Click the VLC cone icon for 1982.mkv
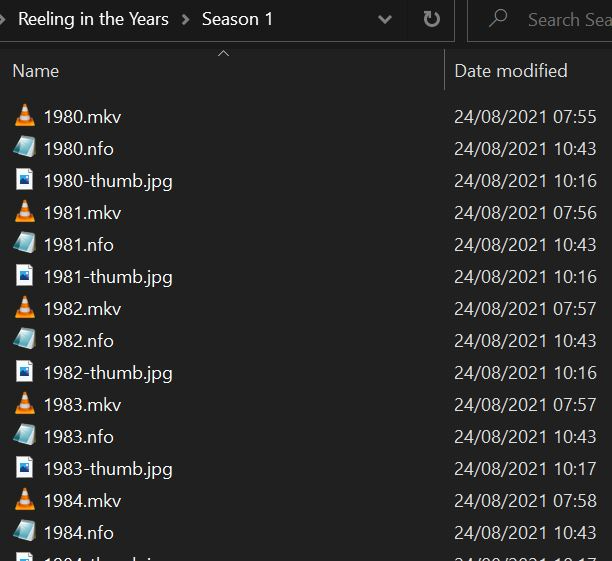The height and width of the screenshot is (561, 612). point(25,308)
